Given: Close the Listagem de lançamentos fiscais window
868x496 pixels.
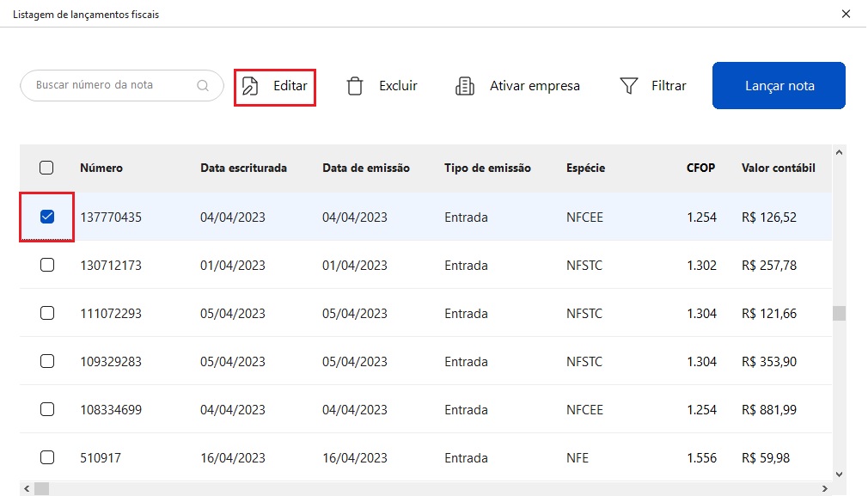Looking at the screenshot, I should 846,14.
